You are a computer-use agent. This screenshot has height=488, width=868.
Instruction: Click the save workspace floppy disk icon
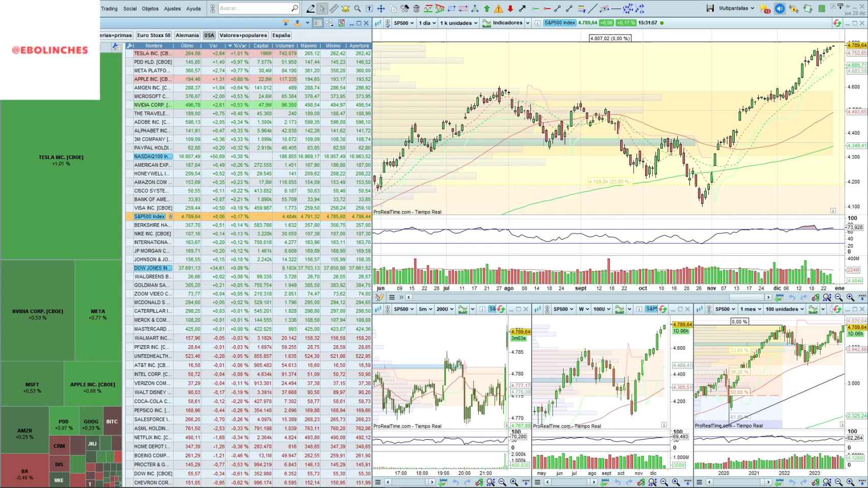click(710, 8)
